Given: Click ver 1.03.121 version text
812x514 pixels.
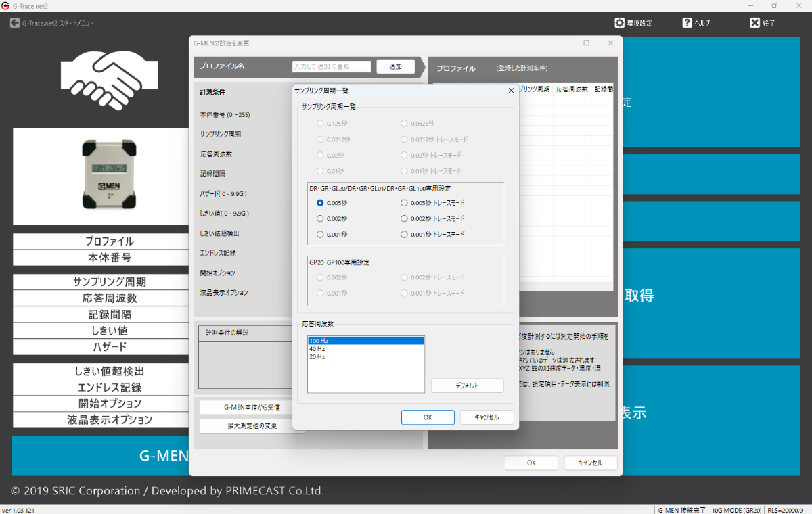Looking at the screenshot, I should [17, 510].
